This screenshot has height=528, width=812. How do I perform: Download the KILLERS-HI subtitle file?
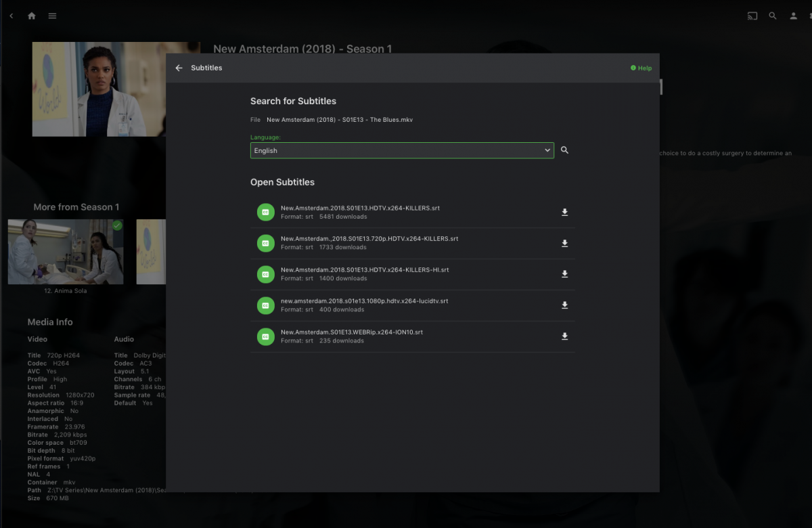(x=565, y=274)
